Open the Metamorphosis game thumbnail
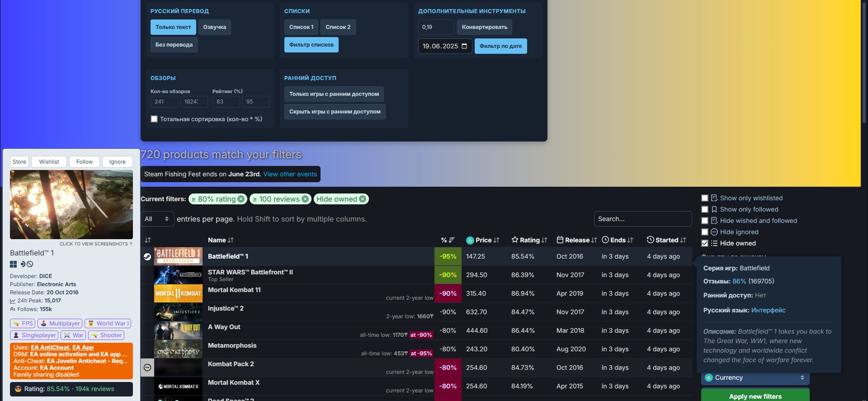Viewport: 868px width, 401px height. click(x=178, y=349)
